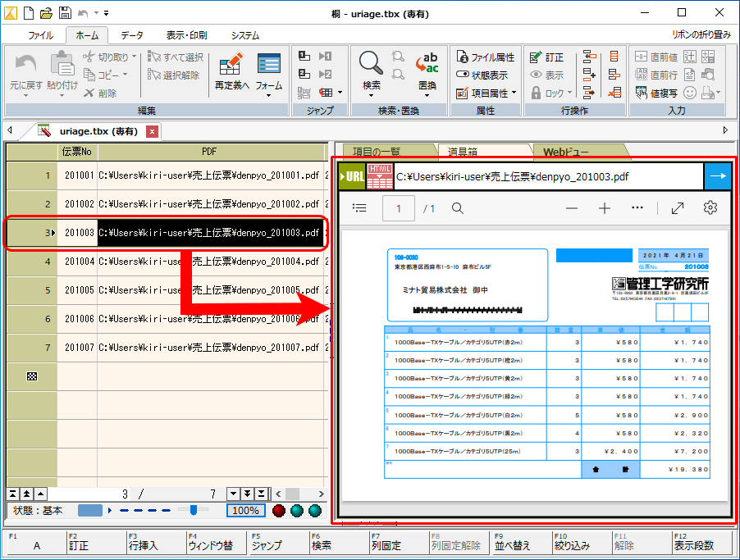Switch to the 項目の一覧 panel tab
This screenshot has width=740, height=560.
(376, 152)
